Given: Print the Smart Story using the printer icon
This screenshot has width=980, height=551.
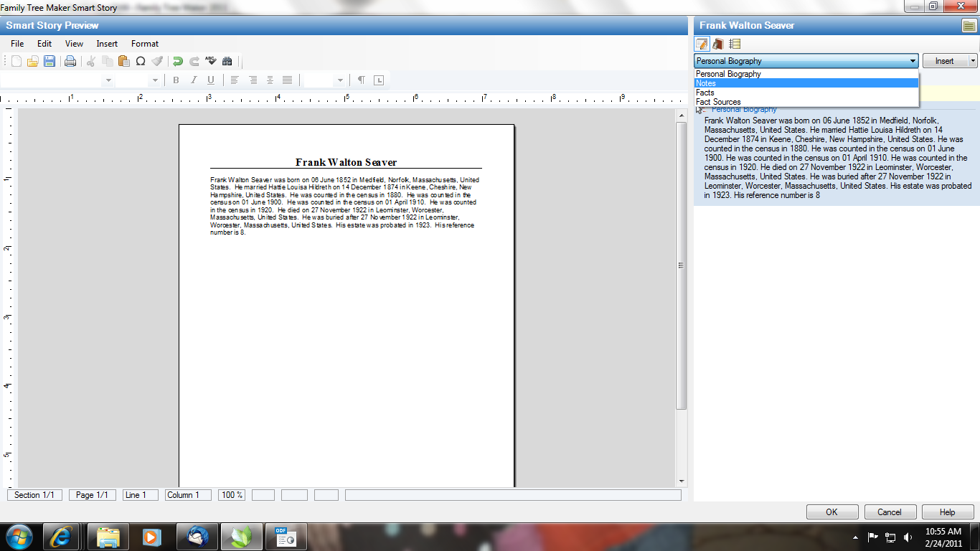Looking at the screenshot, I should pyautogui.click(x=70, y=62).
